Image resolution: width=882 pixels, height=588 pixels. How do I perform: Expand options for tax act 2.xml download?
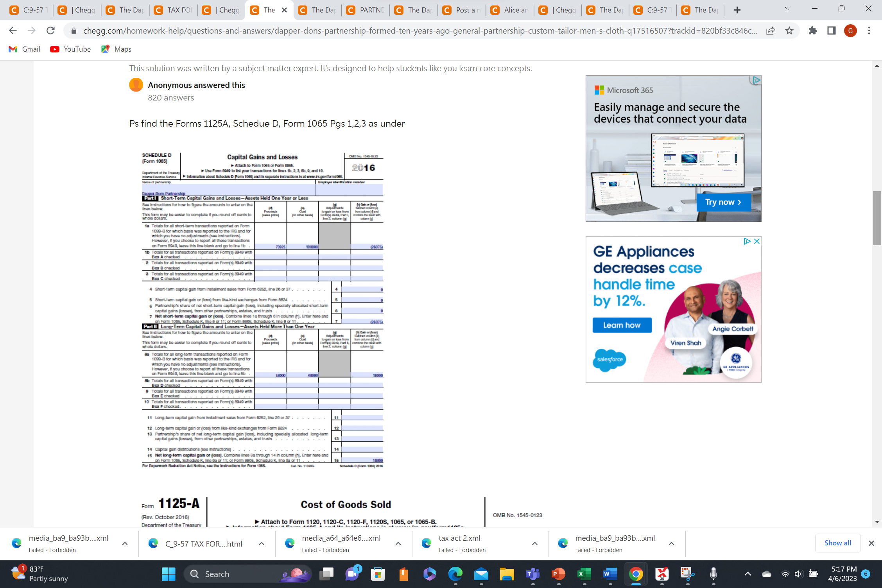(534, 543)
